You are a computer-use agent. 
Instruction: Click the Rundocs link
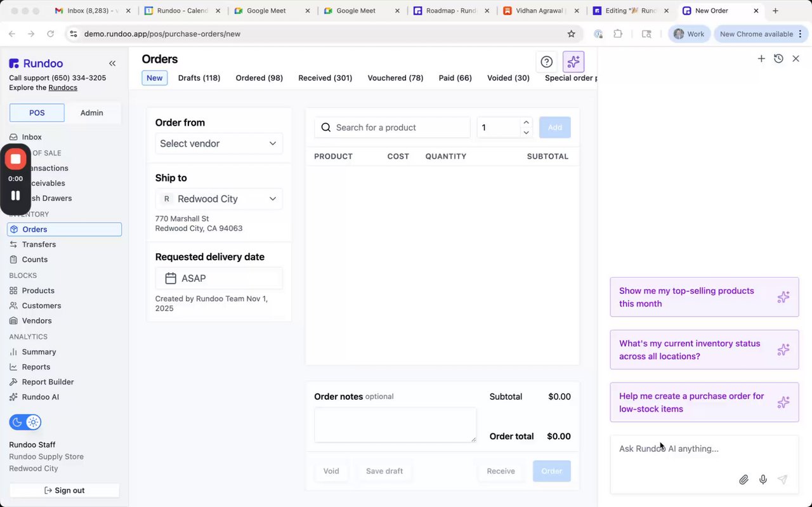(x=63, y=88)
